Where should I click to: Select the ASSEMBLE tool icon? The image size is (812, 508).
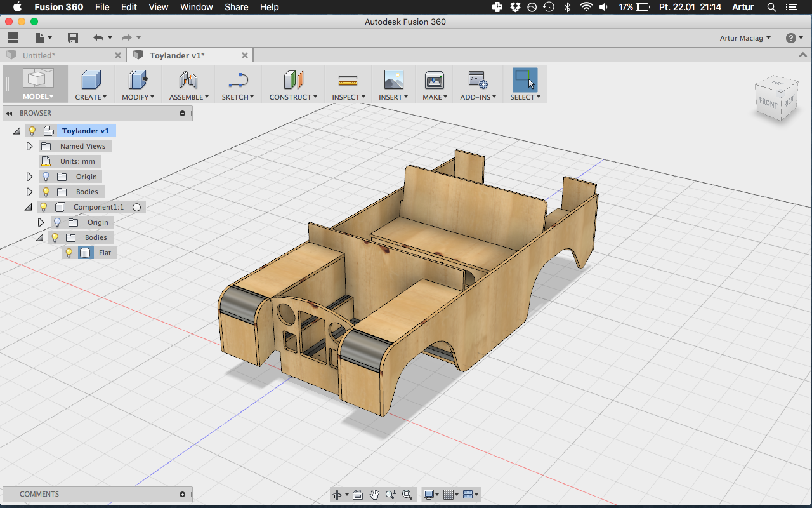(188, 79)
